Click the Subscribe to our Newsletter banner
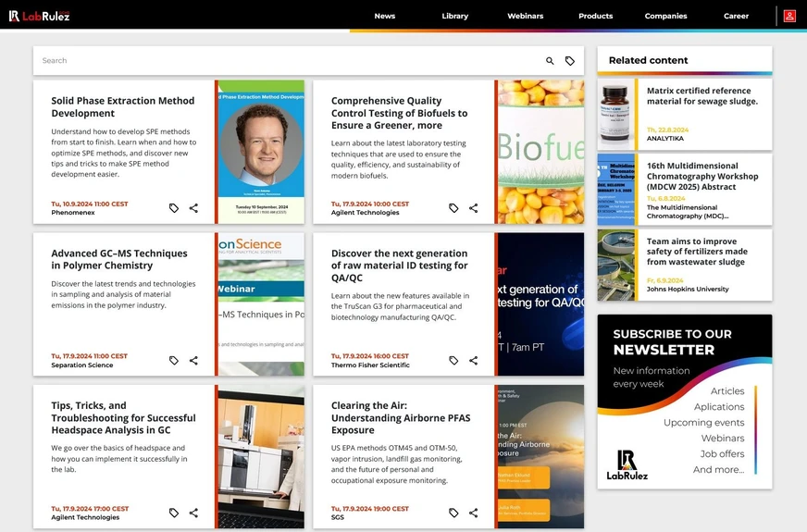The image size is (807, 532). pyautogui.click(x=685, y=402)
